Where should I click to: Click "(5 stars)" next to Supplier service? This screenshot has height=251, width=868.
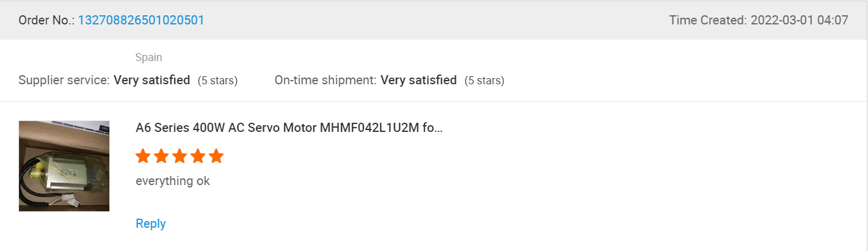click(217, 81)
